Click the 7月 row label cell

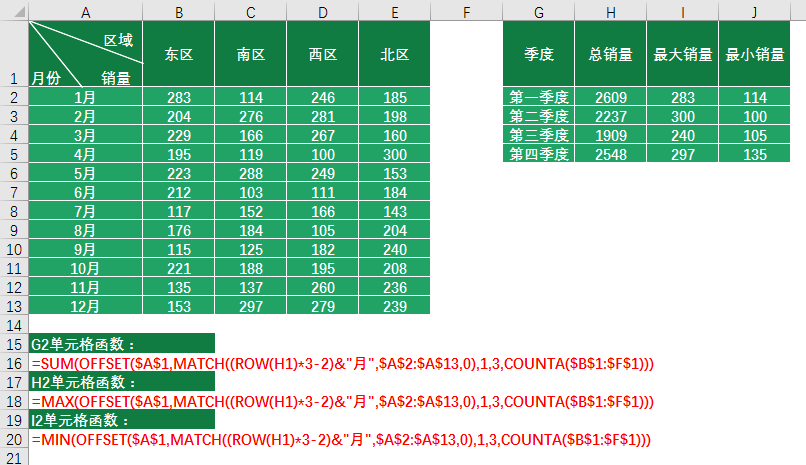point(85,211)
